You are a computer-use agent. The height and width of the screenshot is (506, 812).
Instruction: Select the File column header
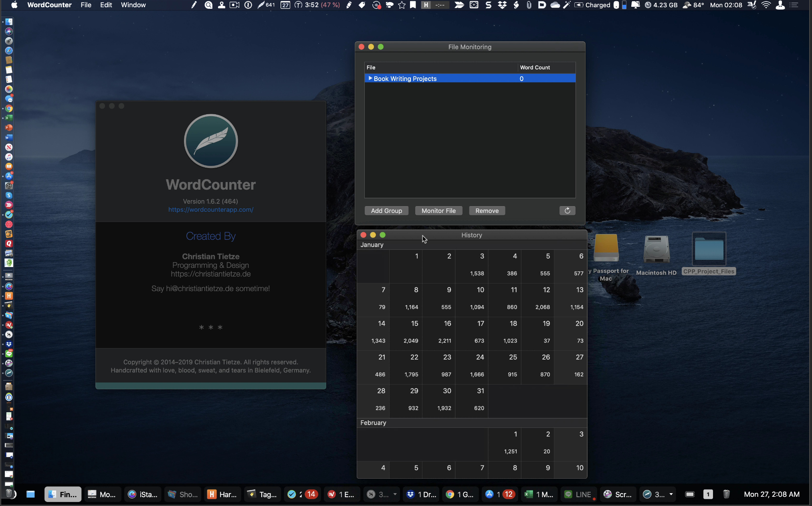[441, 67]
